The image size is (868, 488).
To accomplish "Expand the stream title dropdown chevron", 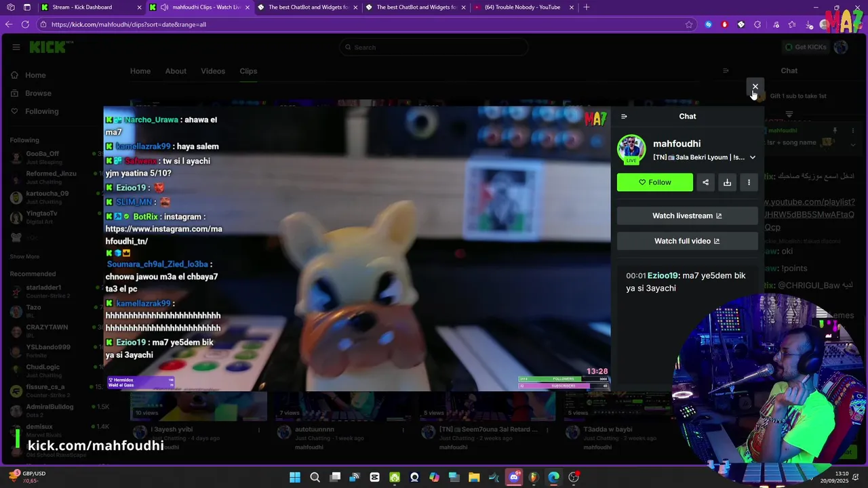I will pos(752,157).
